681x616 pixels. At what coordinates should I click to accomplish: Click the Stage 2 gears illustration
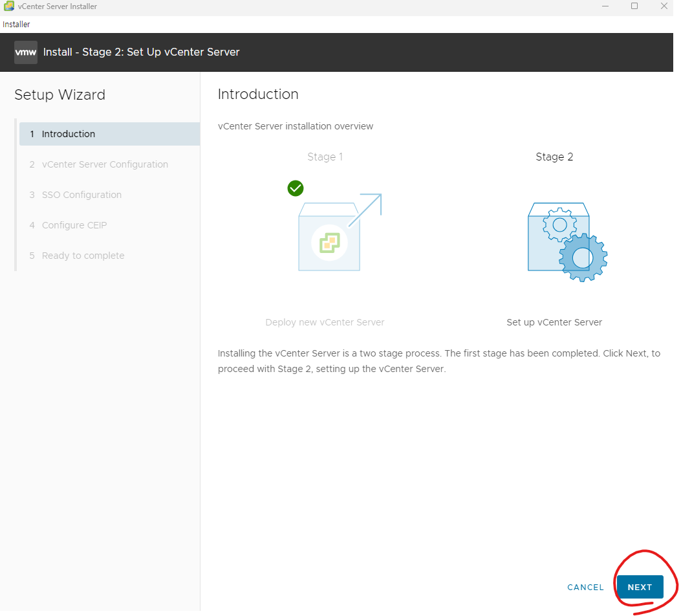(567, 241)
